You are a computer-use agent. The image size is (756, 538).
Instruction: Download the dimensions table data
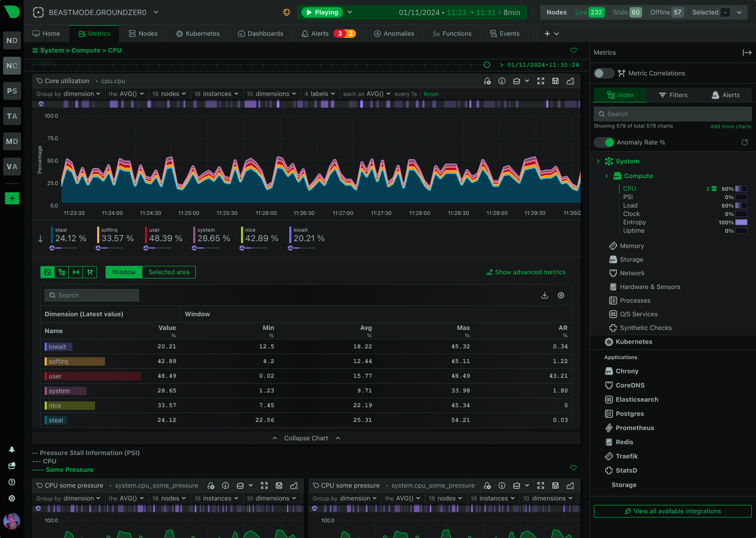point(544,295)
